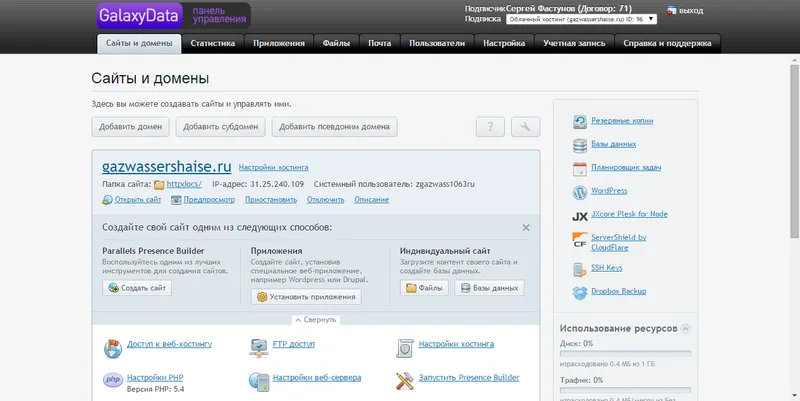800x401 pixels.
Task: Click the httpdocs folder icon
Action: pos(159,185)
